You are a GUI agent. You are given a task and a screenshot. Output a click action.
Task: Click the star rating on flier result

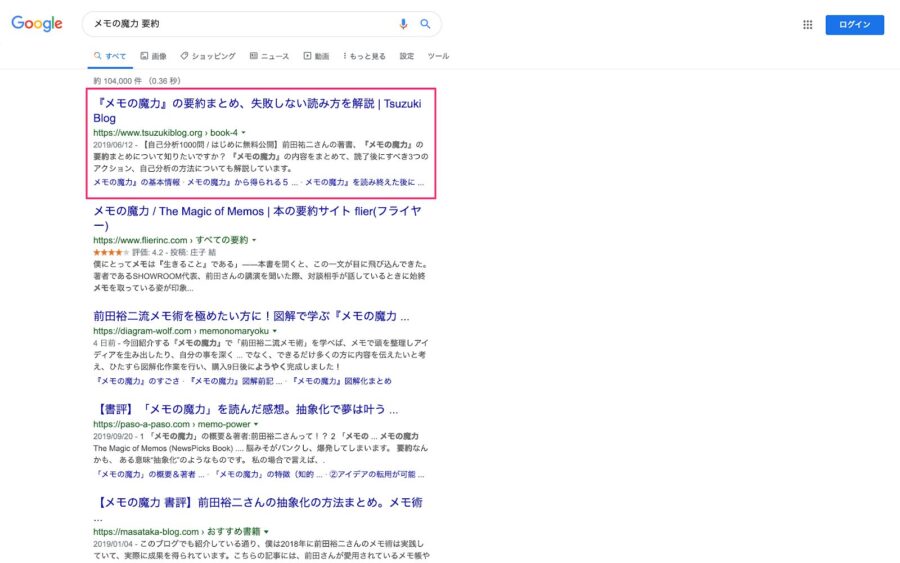coord(111,252)
